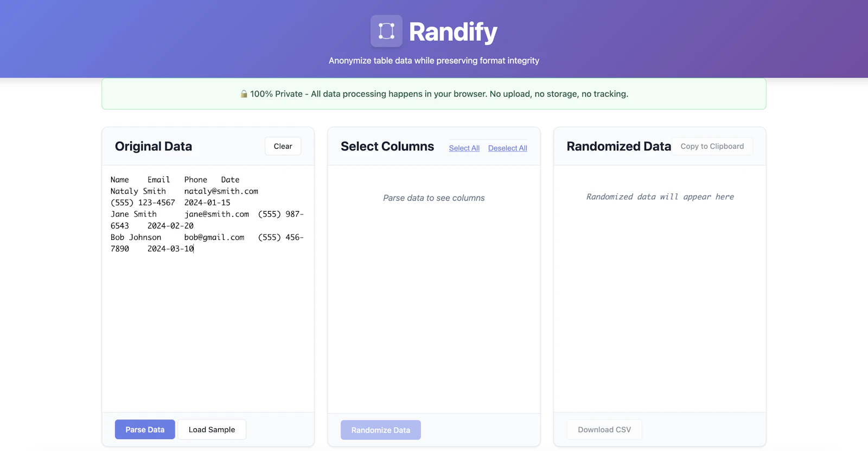Click the 'nataly@smith.com' text
Image resolution: width=868 pixels, height=451 pixels.
pos(221,191)
